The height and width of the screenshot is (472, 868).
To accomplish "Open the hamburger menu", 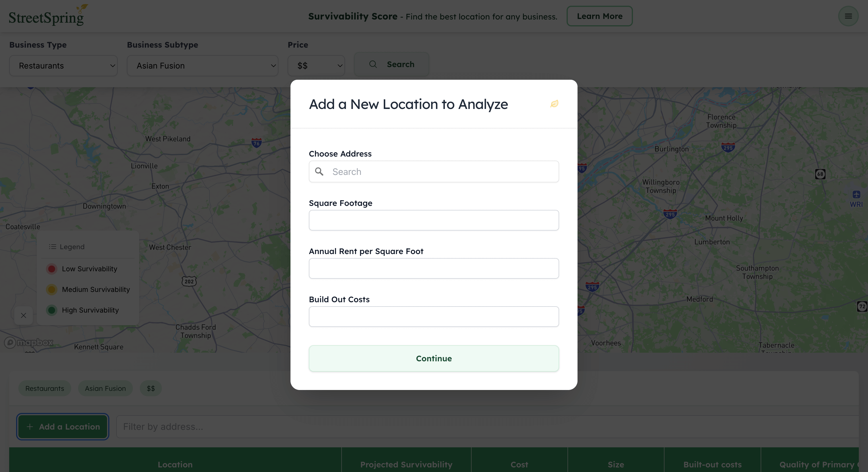I will click(848, 16).
